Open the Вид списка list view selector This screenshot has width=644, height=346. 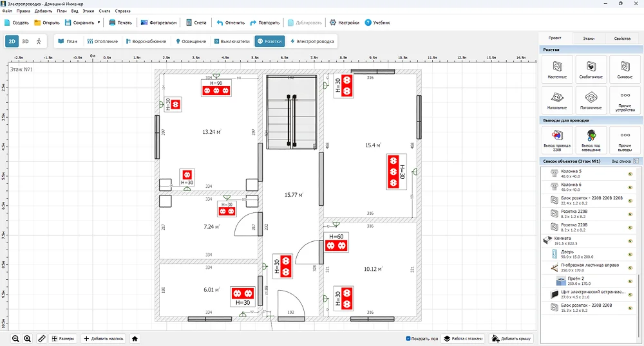tap(624, 161)
